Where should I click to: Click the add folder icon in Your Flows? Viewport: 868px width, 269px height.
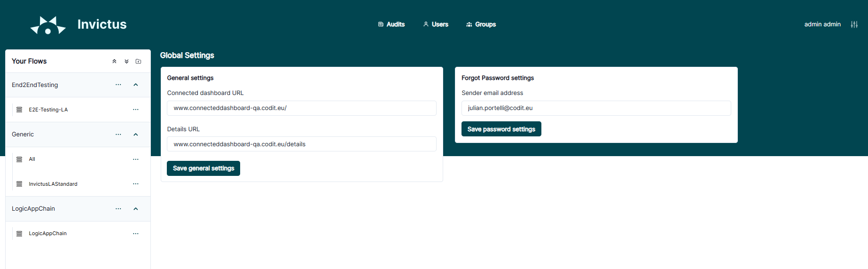point(138,62)
